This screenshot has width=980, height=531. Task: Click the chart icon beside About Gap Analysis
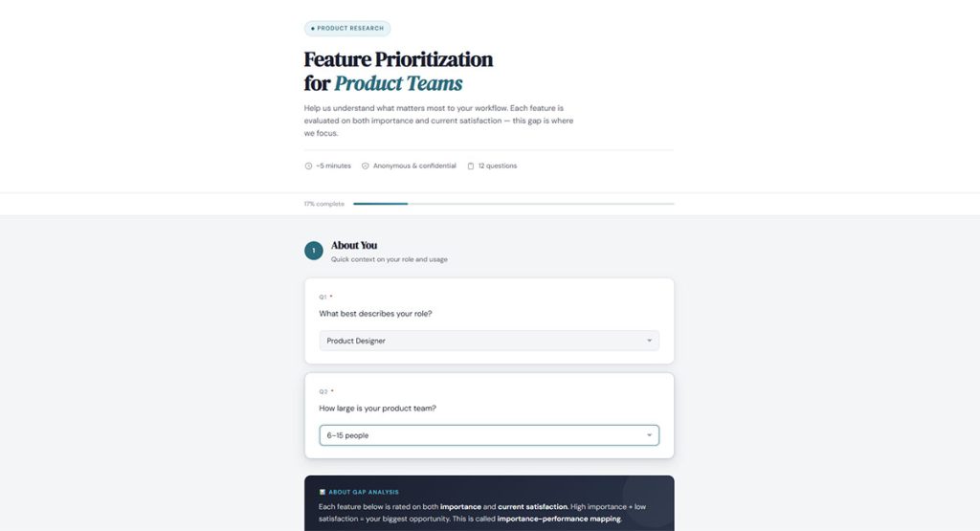[x=322, y=492]
